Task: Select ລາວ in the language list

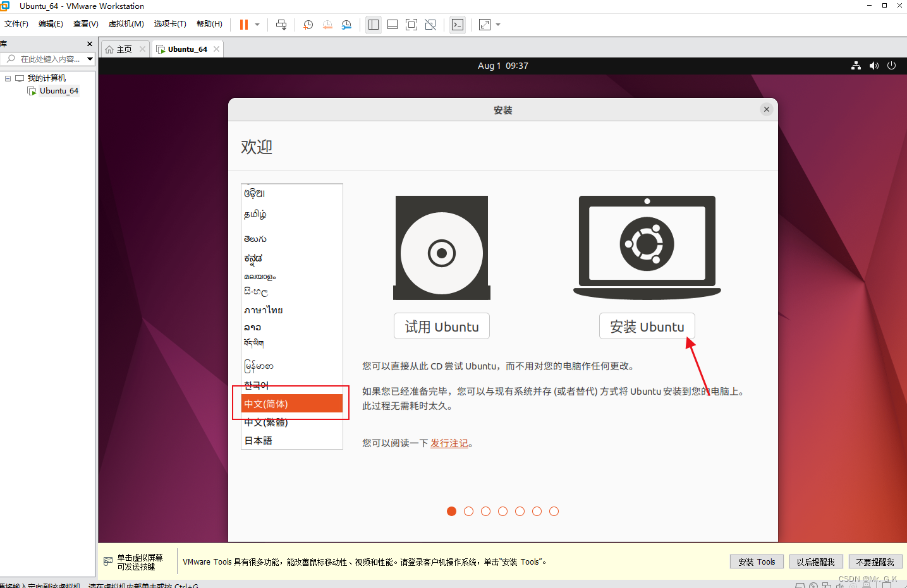Action: (292, 327)
